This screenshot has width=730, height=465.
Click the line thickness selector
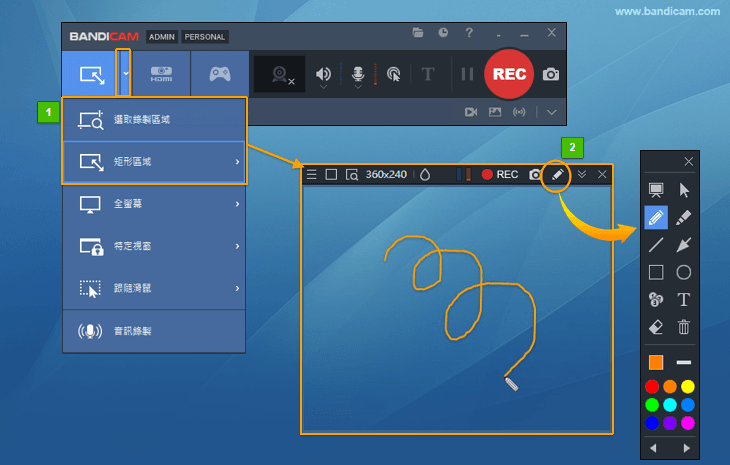pyautogui.click(x=684, y=361)
